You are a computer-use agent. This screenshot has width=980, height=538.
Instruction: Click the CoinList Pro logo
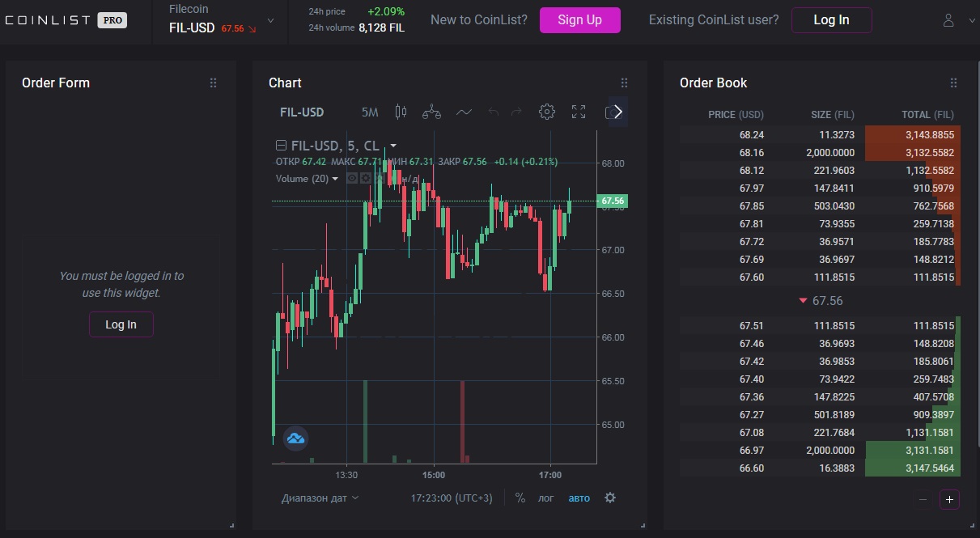click(66, 20)
